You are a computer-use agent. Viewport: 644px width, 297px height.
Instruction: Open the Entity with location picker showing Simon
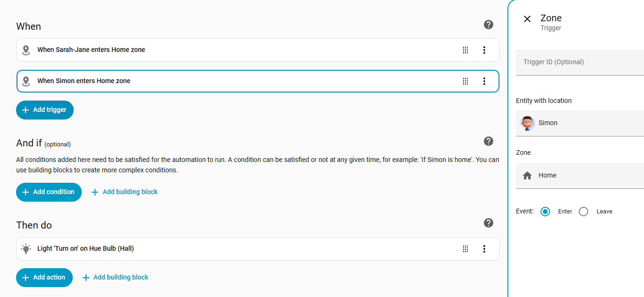click(580, 123)
